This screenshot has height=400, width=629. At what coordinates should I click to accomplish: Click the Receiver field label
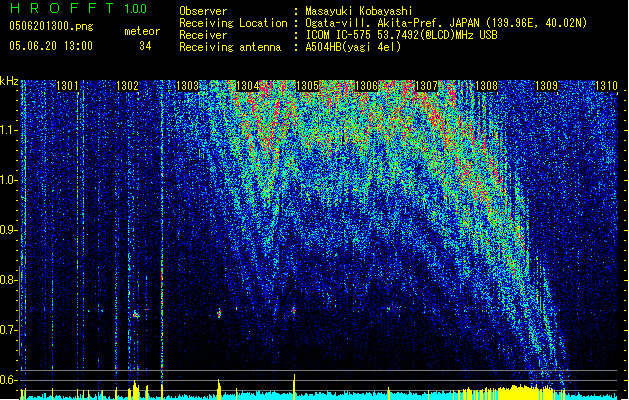click(203, 35)
